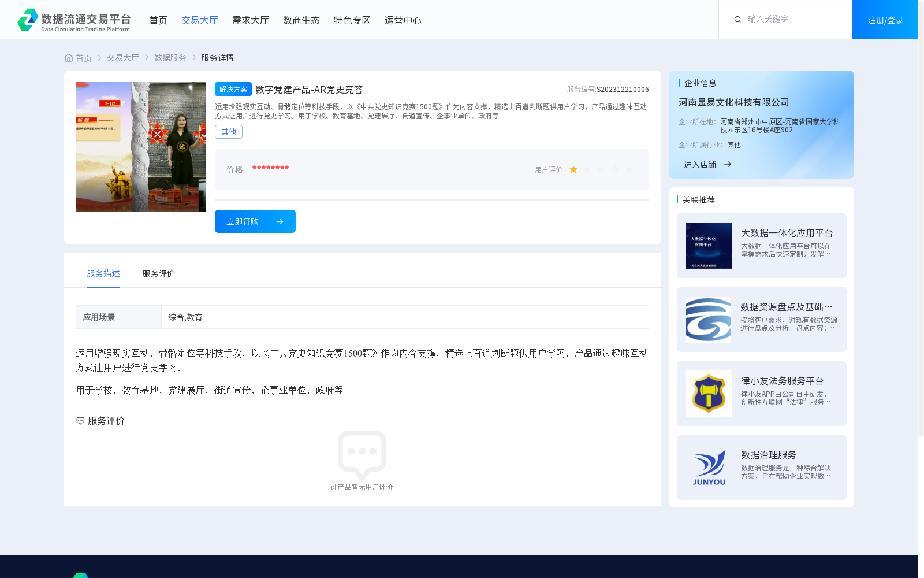Screen dimensions: 924x578
Task: Click 服务详情 breadcrumb text
Action: click(218, 58)
